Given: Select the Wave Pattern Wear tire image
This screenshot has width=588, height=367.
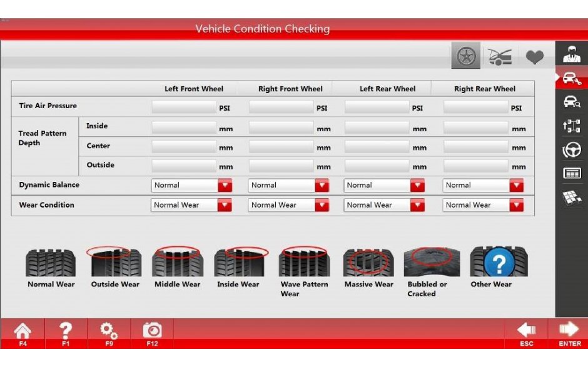Looking at the screenshot, I should (304, 262).
